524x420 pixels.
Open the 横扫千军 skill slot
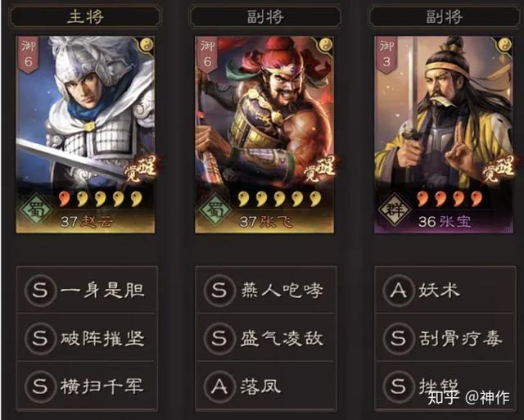(87, 386)
